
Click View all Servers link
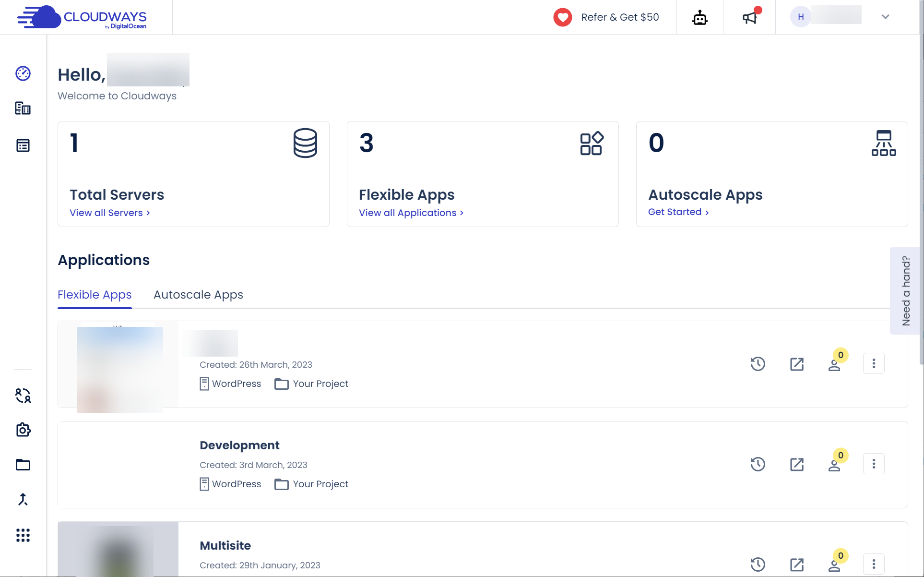[x=109, y=212]
